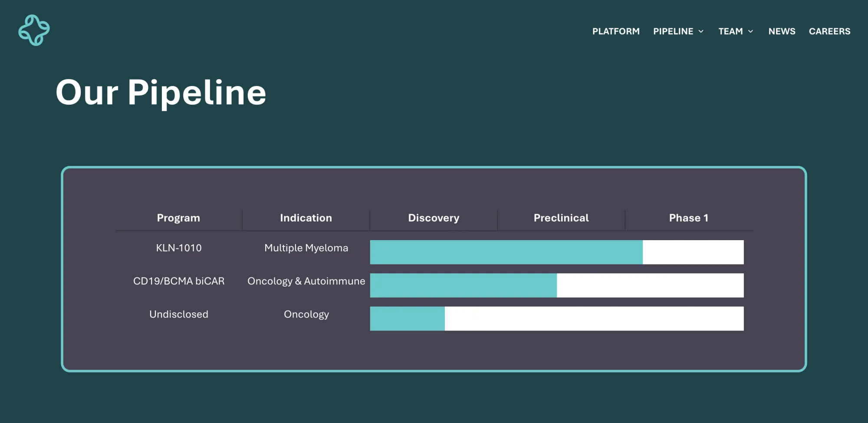The image size is (868, 423).
Task: Click the Undisclosed program label
Action: click(179, 314)
